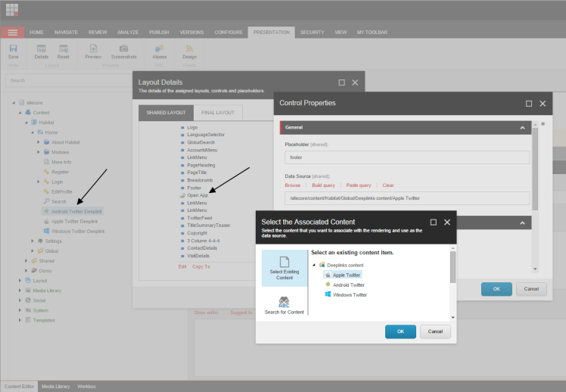Click the Reset layout icon

[63, 51]
